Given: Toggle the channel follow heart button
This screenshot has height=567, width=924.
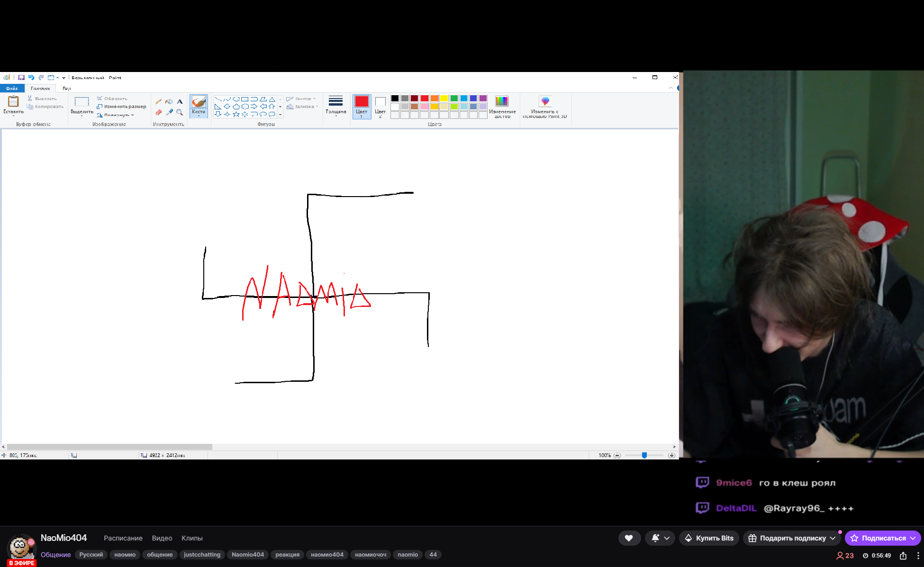Looking at the screenshot, I should 629,538.
